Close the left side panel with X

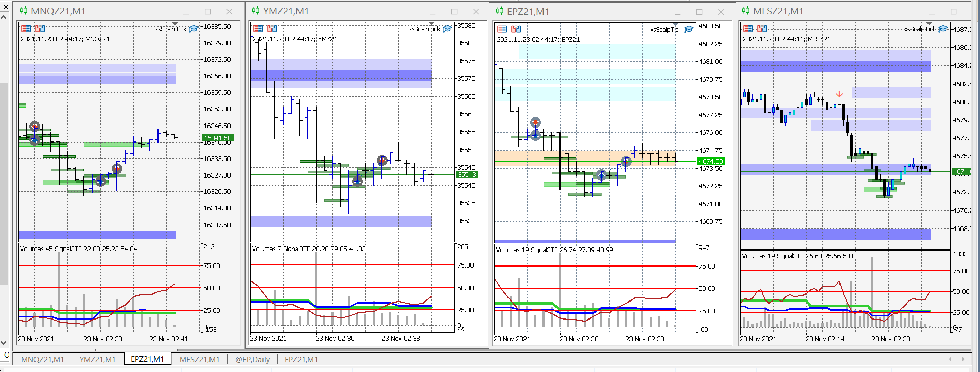tap(6, 7)
